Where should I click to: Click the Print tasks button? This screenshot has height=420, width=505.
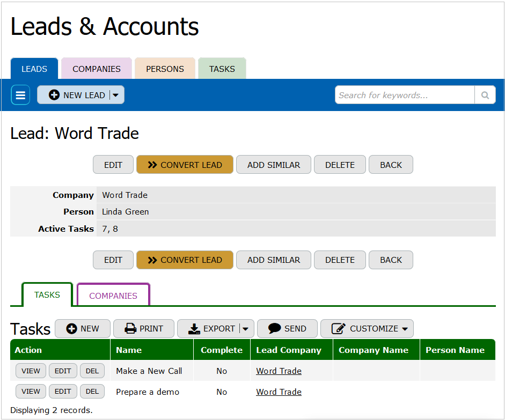click(x=144, y=329)
